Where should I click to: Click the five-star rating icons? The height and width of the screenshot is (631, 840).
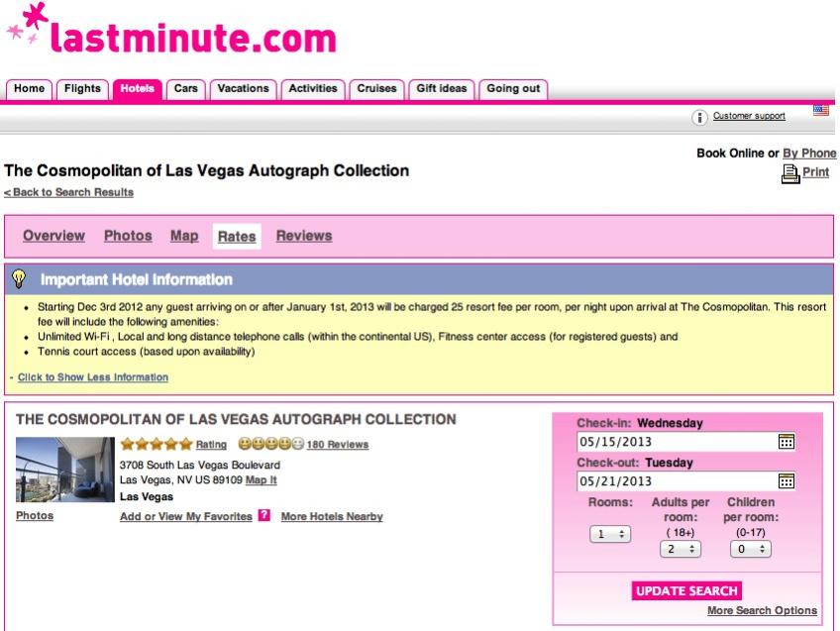point(156,445)
